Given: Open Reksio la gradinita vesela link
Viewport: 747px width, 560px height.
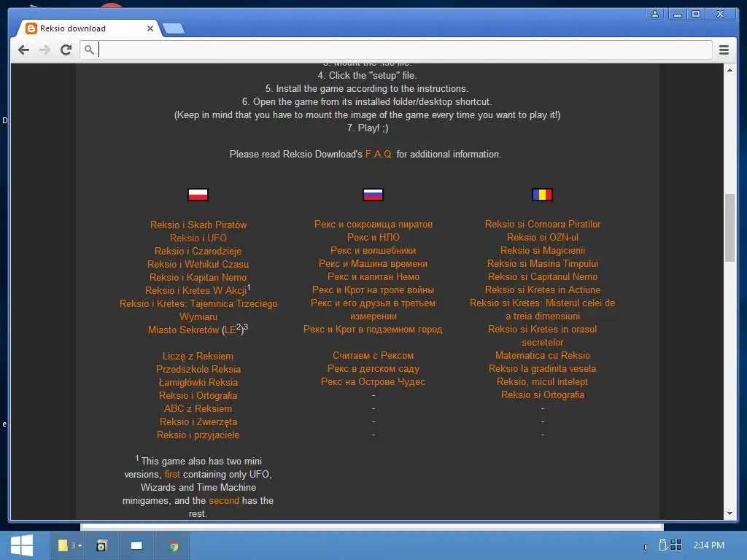Looking at the screenshot, I should [543, 368].
